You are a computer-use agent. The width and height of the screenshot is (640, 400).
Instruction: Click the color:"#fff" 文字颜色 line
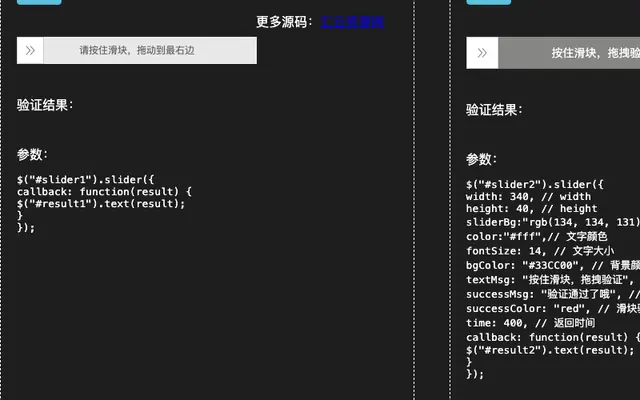click(537, 236)
